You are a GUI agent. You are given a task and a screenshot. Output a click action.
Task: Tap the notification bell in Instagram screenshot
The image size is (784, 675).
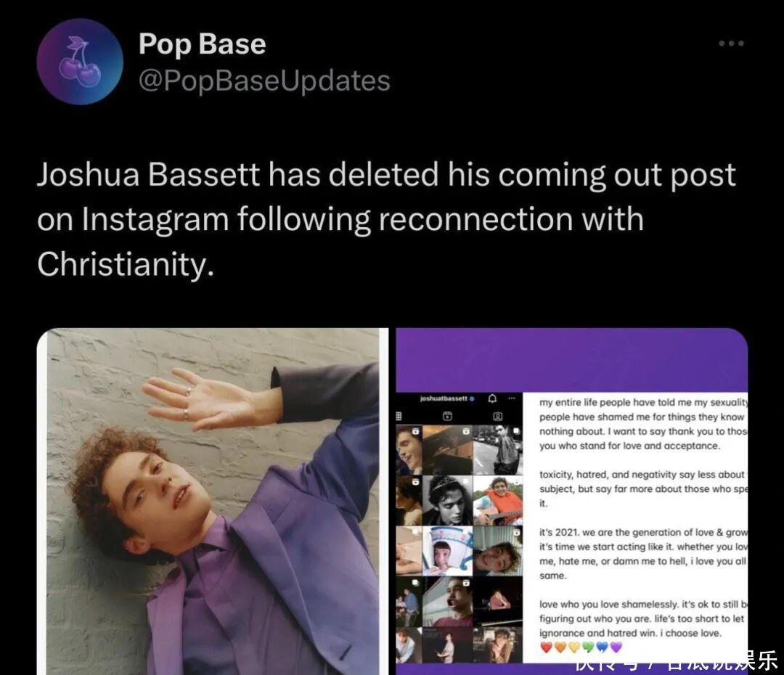(492, 398)
